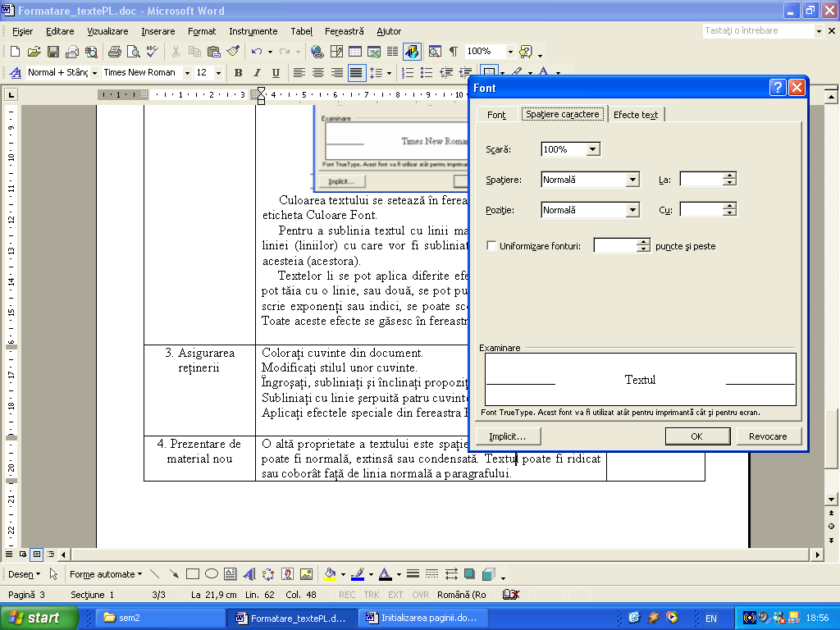Toggle the EXT extend selection indicator
The width and height of the screenshot is (840, 630).
(395, 595)
